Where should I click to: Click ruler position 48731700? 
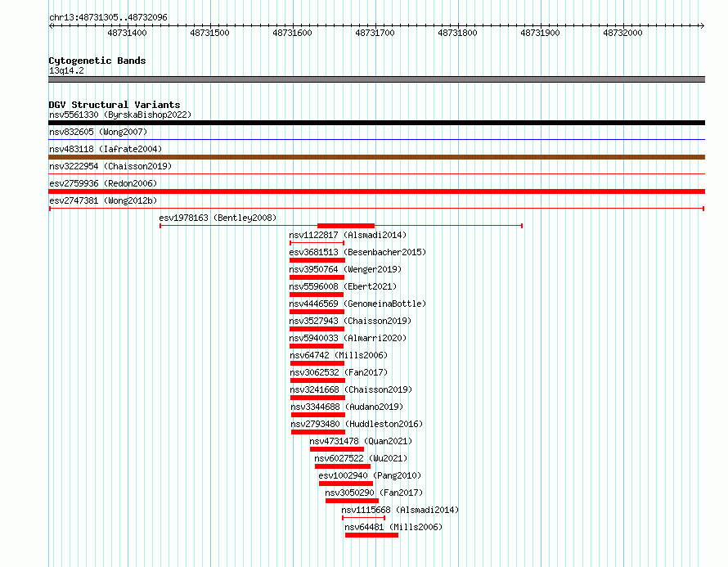pos(375,33)
